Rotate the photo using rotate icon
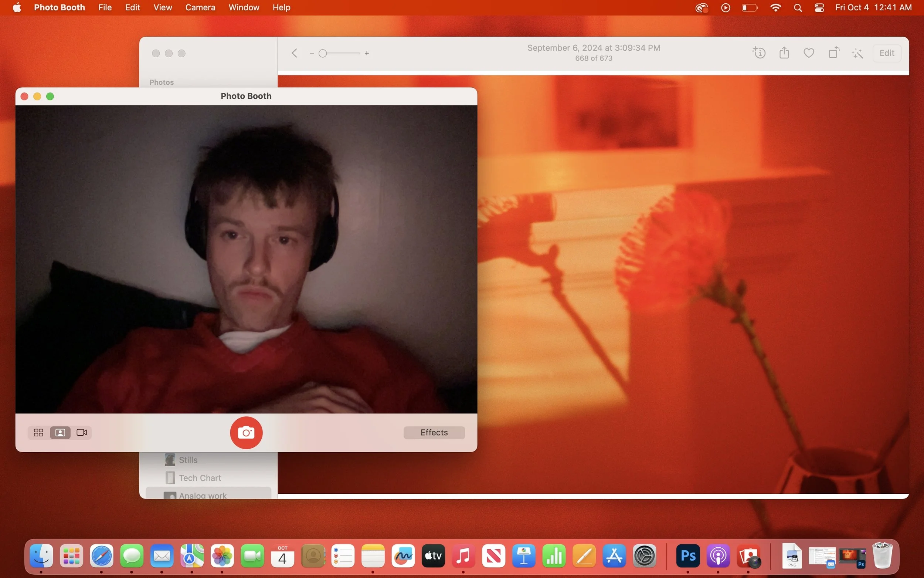The width and height of the screenshot is (924, 578). coord(833,53)
